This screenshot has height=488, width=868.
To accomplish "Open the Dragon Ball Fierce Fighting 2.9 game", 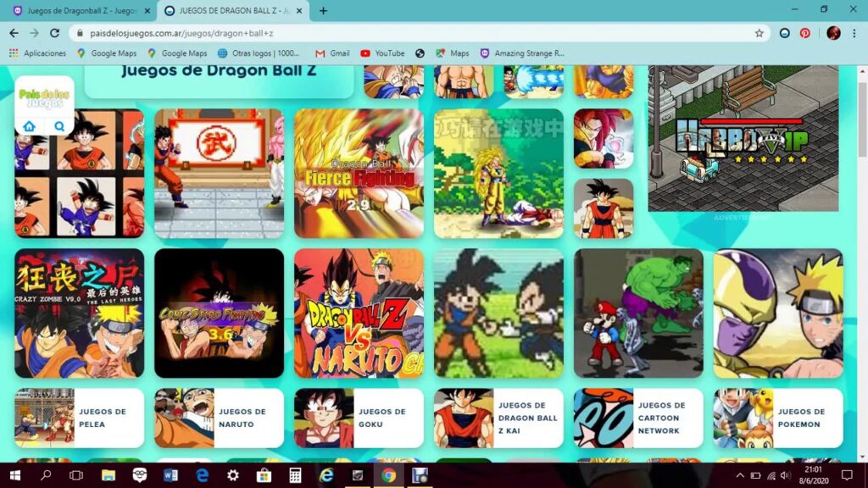I will click(359, 174).
